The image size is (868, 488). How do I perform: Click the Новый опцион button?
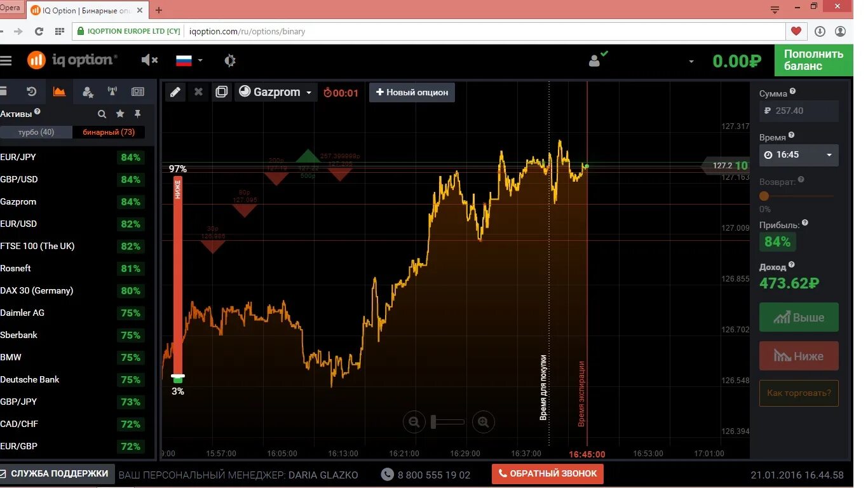point(412,92)
